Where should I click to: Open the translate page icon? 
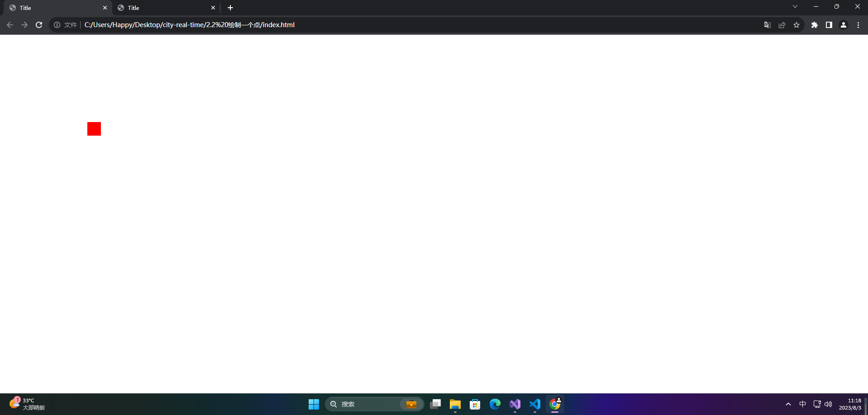pos(768,25)
